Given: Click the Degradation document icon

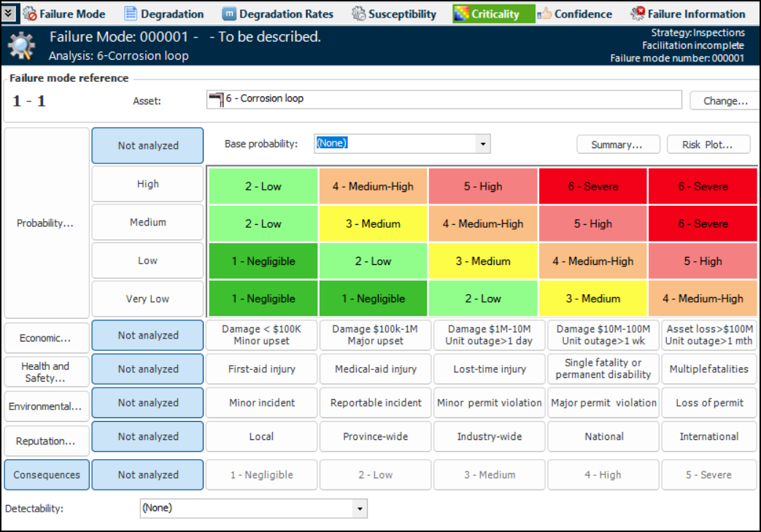Looking at the screenshot, I should 131,13.
